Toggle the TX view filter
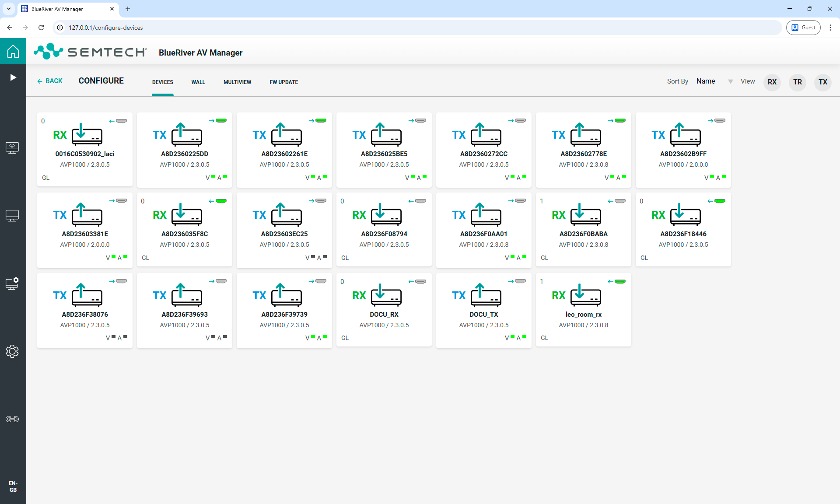Image resolution: width=840 pixels, height=504 pixels. pos(822,82)
